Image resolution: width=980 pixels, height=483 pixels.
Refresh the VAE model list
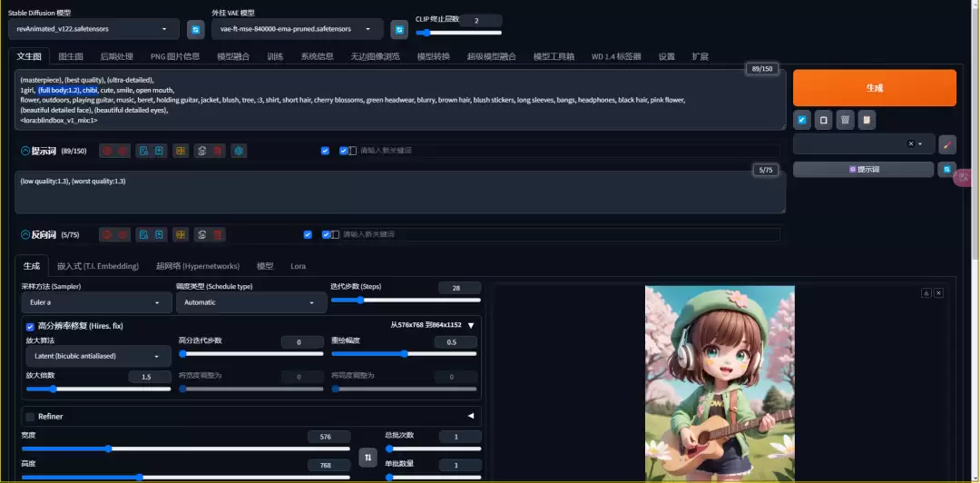click(x=398, y=30)
